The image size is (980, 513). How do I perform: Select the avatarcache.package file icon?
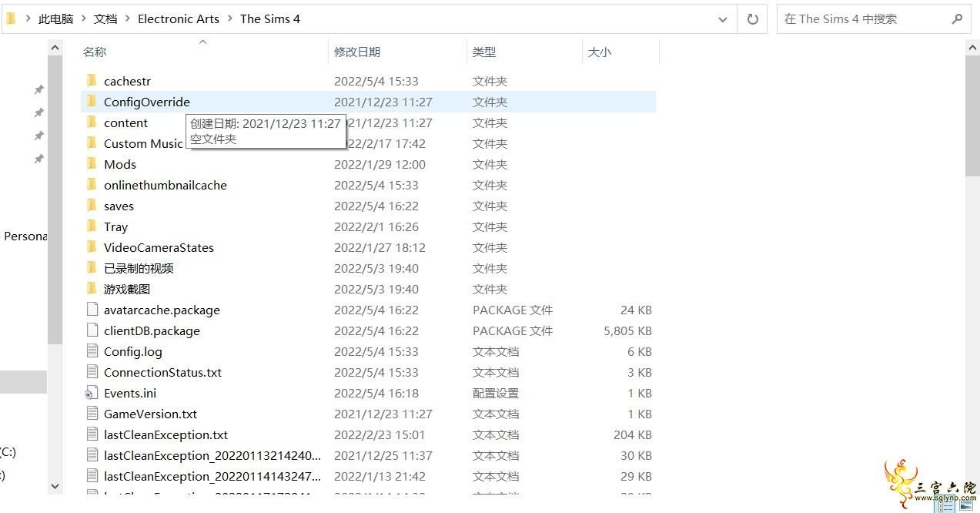[x=92, y=310]
